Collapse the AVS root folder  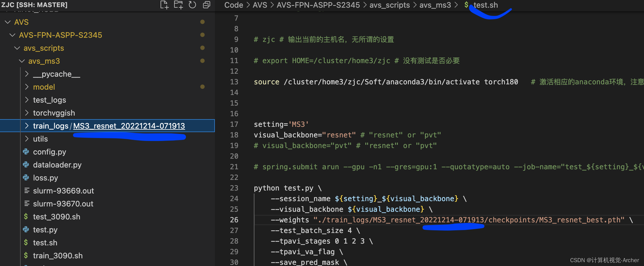pos(8,22)
